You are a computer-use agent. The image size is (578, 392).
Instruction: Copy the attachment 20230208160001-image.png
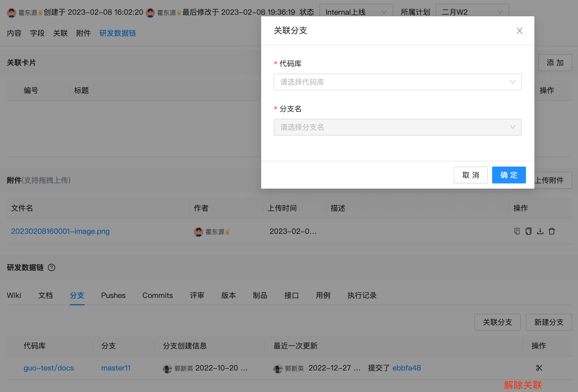[528, 231]
